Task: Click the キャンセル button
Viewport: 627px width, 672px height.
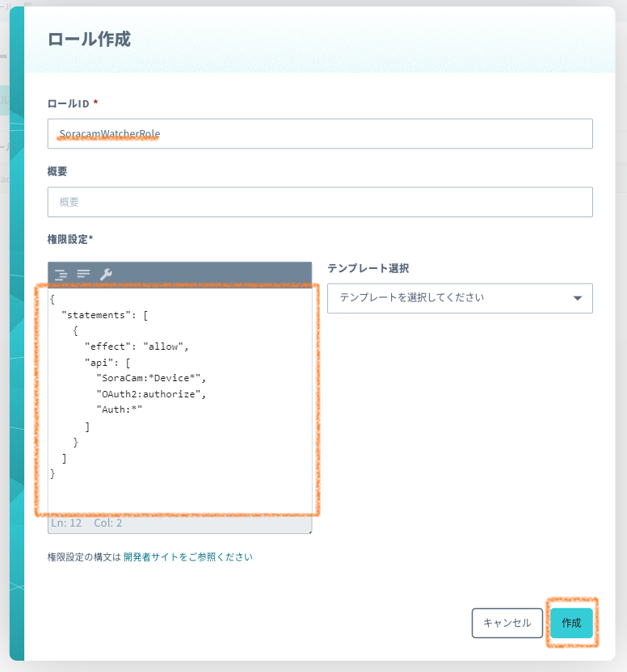Action: coord(507,622)
